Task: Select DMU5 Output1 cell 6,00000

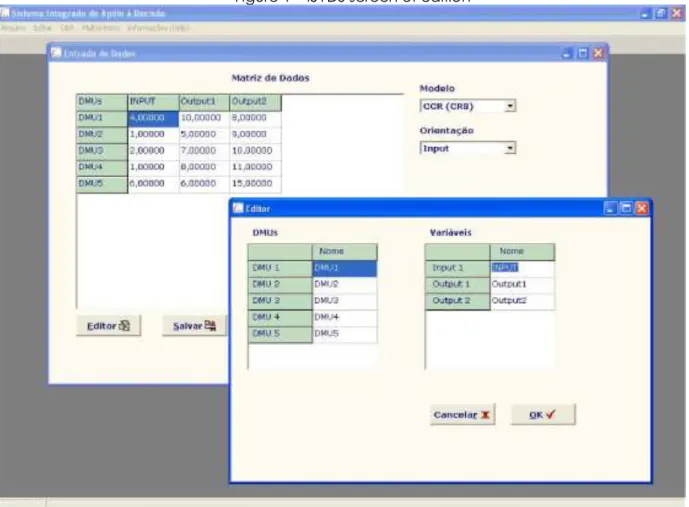Action: [x=204, y=184]
